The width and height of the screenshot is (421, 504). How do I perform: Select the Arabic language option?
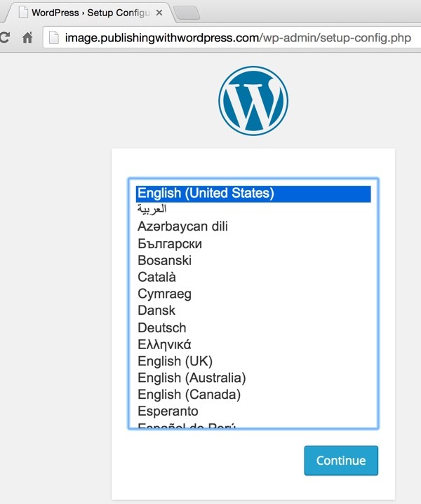253,210
